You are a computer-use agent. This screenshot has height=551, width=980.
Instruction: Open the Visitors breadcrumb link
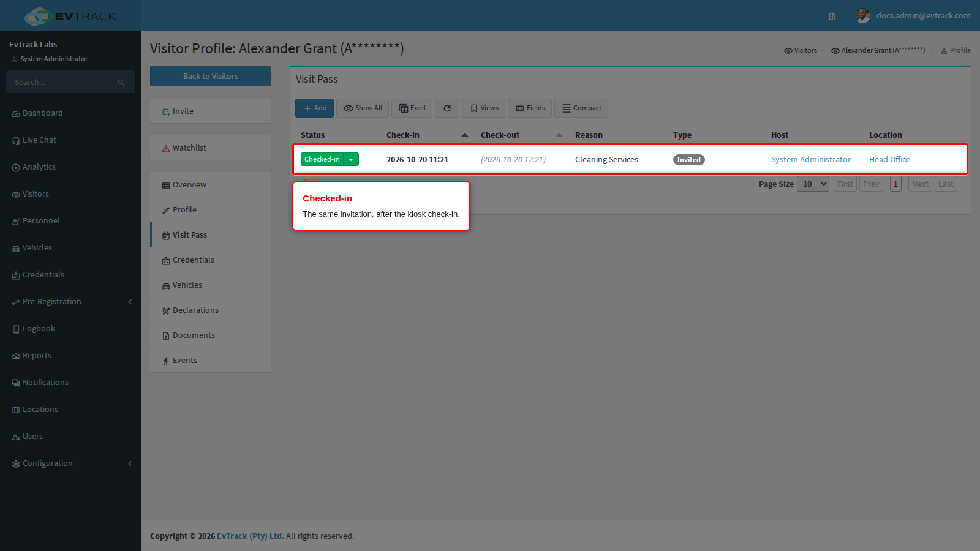[x=801, y=50]
